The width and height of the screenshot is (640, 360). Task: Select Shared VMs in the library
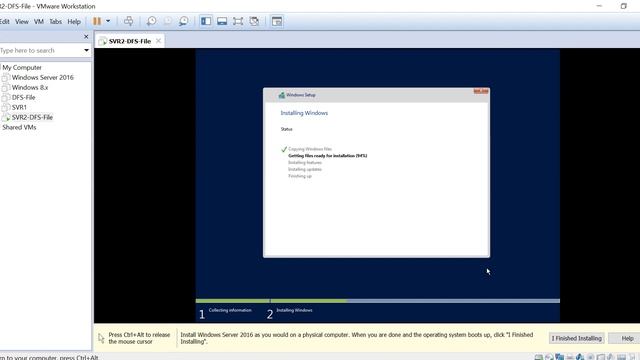(x=19, y=127)
